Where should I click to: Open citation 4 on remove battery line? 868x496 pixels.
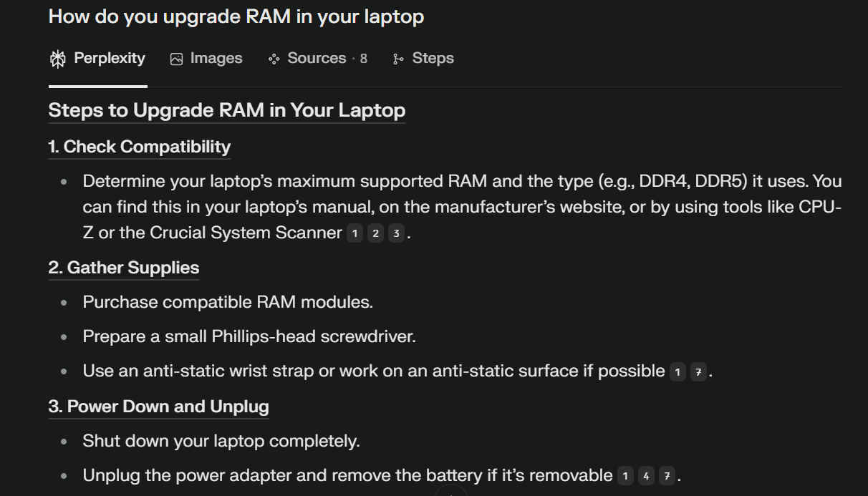coord(646,477)
